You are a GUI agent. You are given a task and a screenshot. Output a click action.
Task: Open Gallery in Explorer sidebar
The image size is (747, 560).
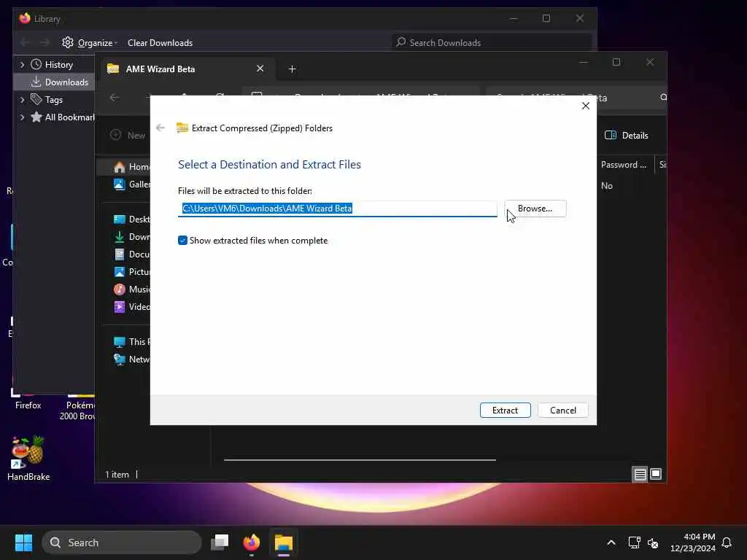133,184
